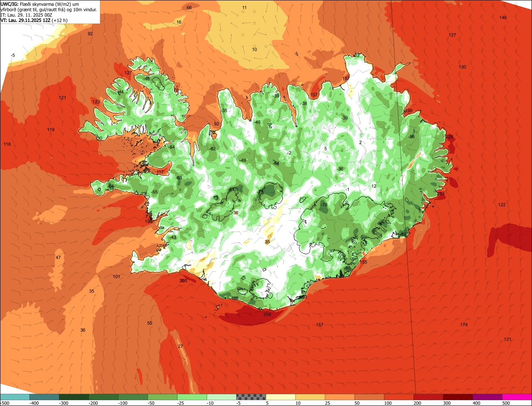Select the darkest green swatch between -300 and -200

(x=74, y=397)
